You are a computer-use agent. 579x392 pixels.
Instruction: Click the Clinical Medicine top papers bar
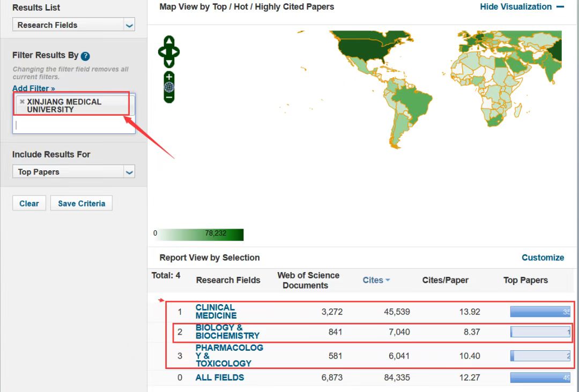(x=539, y=312)
